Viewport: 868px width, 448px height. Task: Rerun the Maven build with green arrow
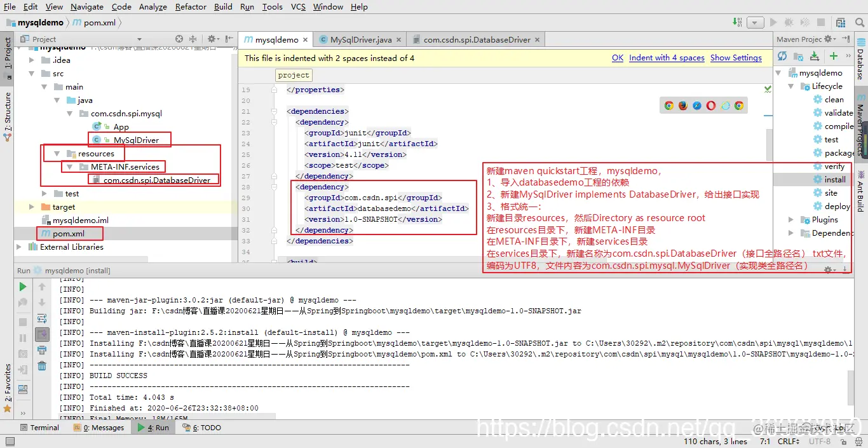click(x=23, y=287)
